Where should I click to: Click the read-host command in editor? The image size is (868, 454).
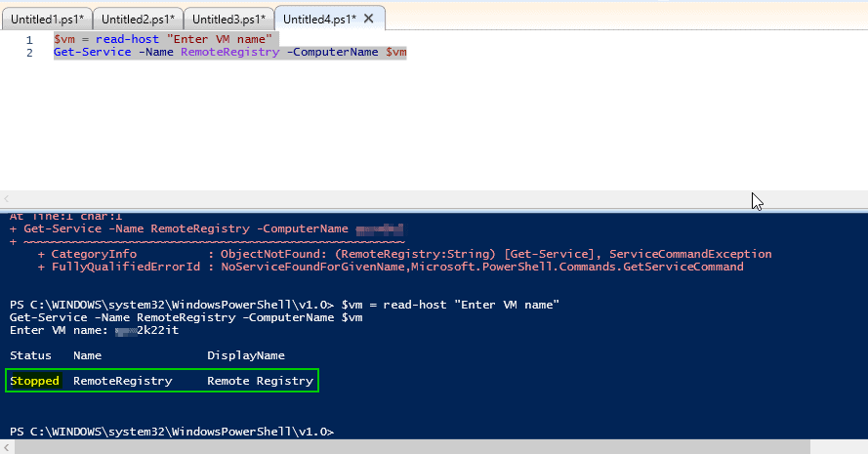click(127, 39)
